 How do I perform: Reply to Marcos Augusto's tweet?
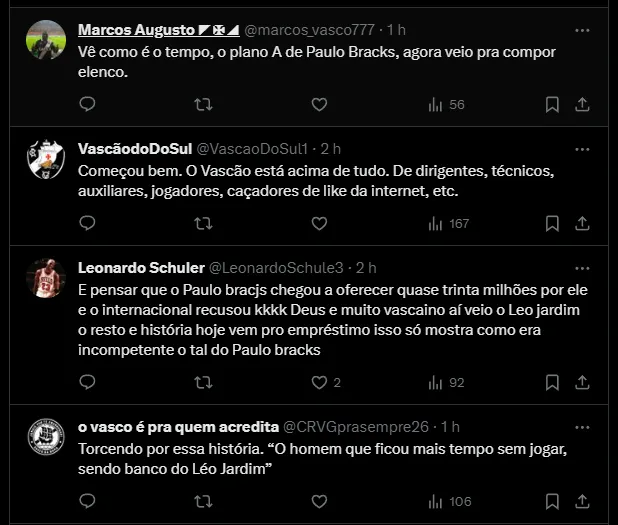pyautogui.click(x=87, y=104)
